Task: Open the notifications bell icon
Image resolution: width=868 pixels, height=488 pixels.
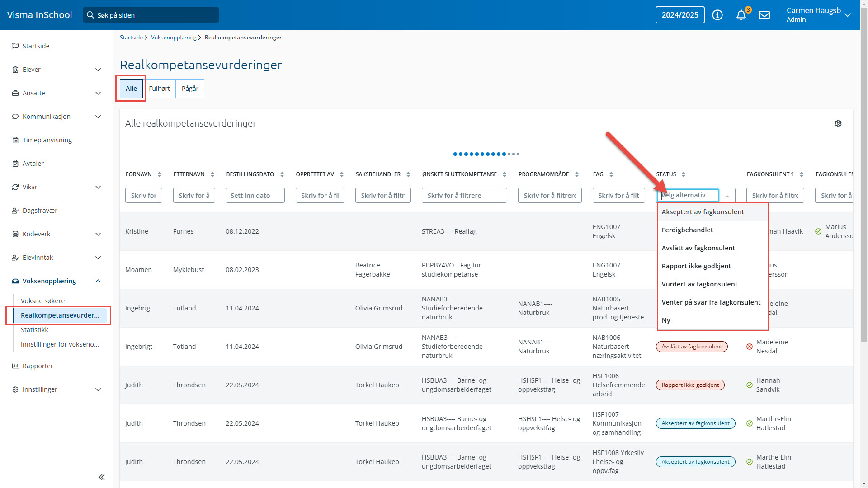Action: click(741, 15)
